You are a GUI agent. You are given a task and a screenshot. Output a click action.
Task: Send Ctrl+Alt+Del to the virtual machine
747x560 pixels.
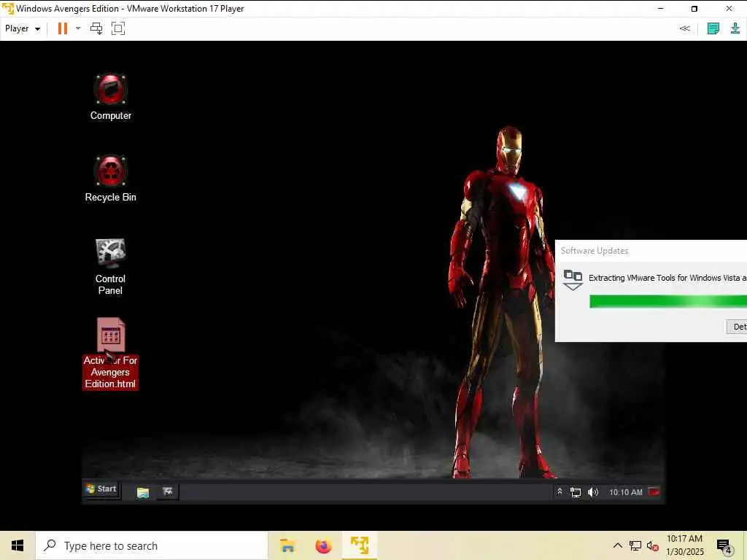pos(96,28)
